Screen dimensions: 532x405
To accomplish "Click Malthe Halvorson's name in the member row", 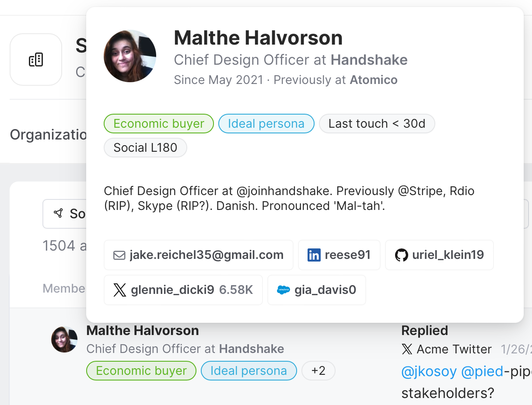I will 143,331.
